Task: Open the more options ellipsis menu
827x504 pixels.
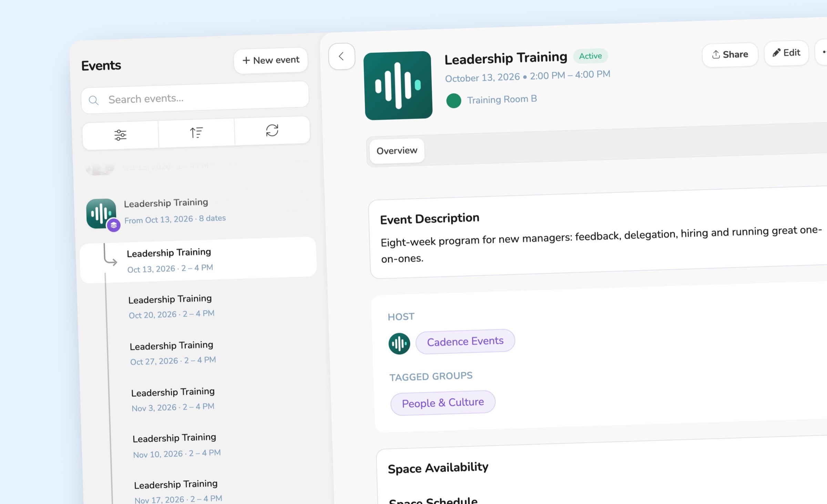Action: coord(822,52)
